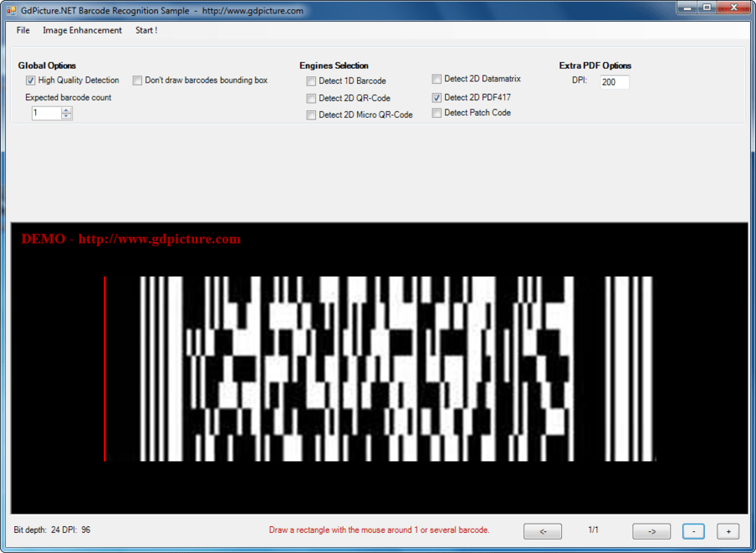Zoom in with the plus button
The height and width of the screenshot is (553, 756).
[728, 531]
